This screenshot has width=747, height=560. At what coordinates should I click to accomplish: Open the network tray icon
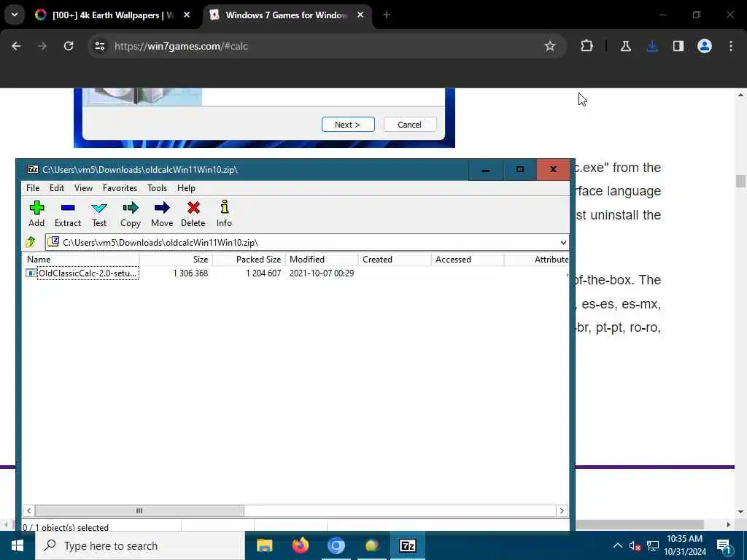[x=653, y=545]
